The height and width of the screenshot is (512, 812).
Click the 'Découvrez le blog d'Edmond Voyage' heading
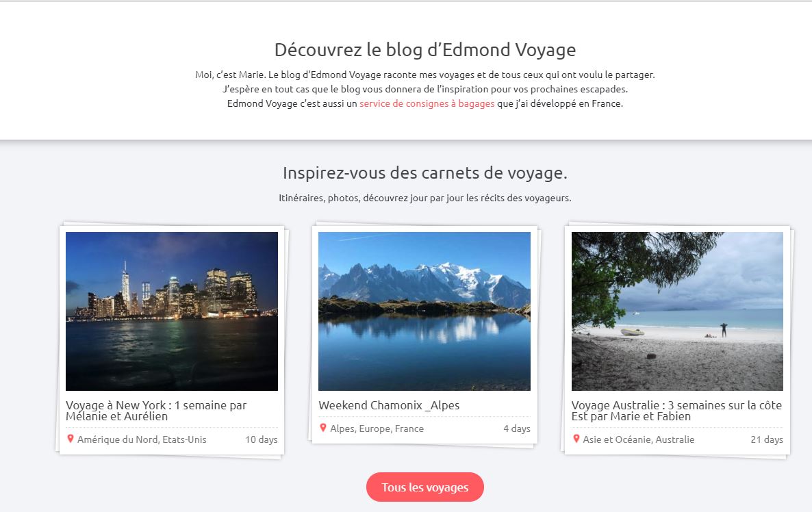point(425,50)
